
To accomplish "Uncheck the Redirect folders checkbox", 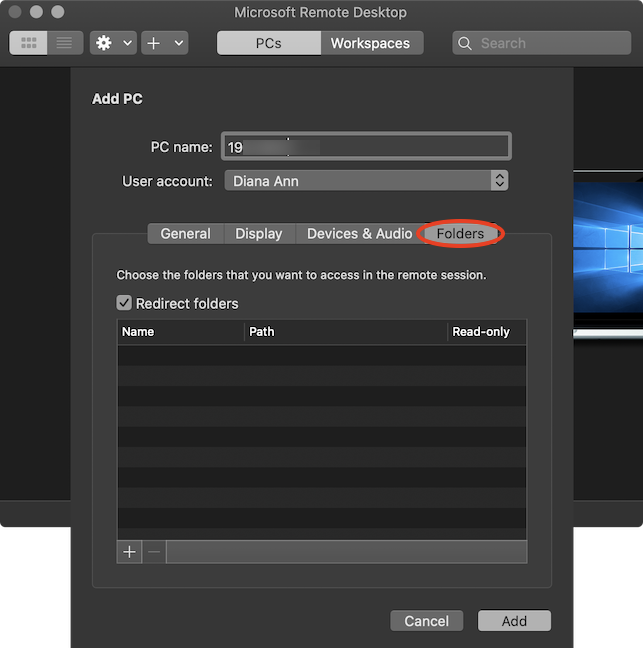I will (124, 303).
